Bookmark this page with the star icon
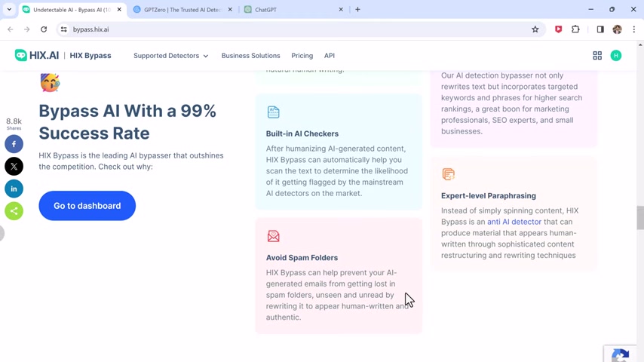The width and height of the screenshot is (644, 362). [535, 29]
